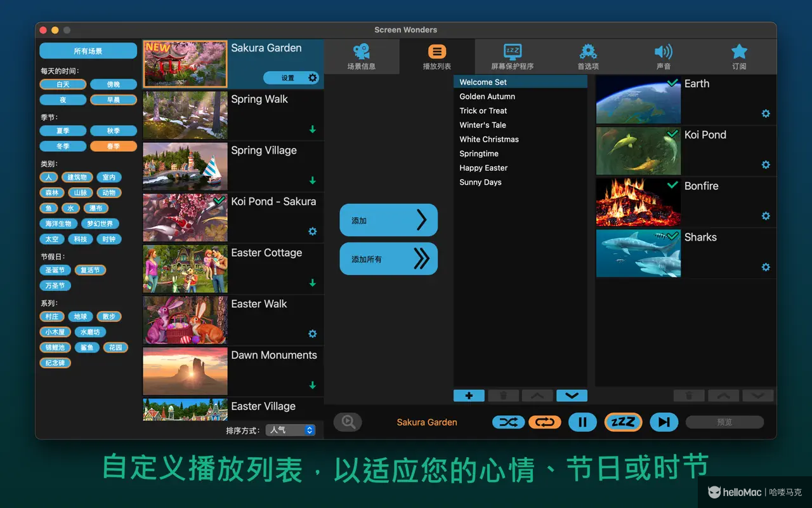
Task: Click the Sharks scene thumbnail
Action: tap(638, 253)
